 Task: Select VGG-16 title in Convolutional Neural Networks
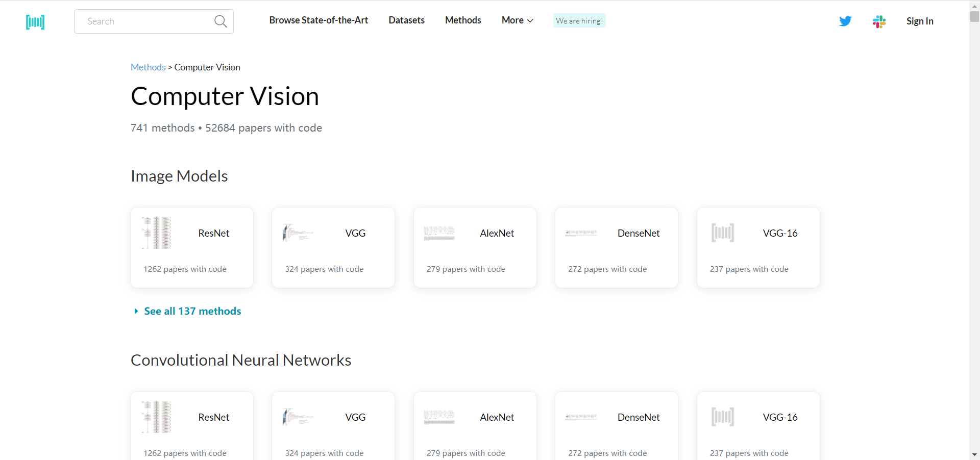(x=780, y=417)
